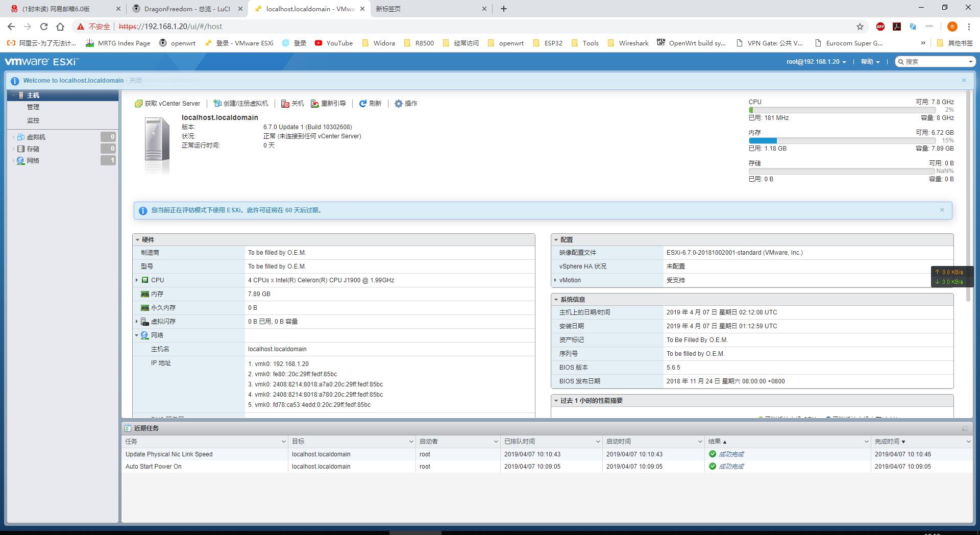Click the main pane vertical scrollbar
The image size is (980, 535).
pos(968,197)
